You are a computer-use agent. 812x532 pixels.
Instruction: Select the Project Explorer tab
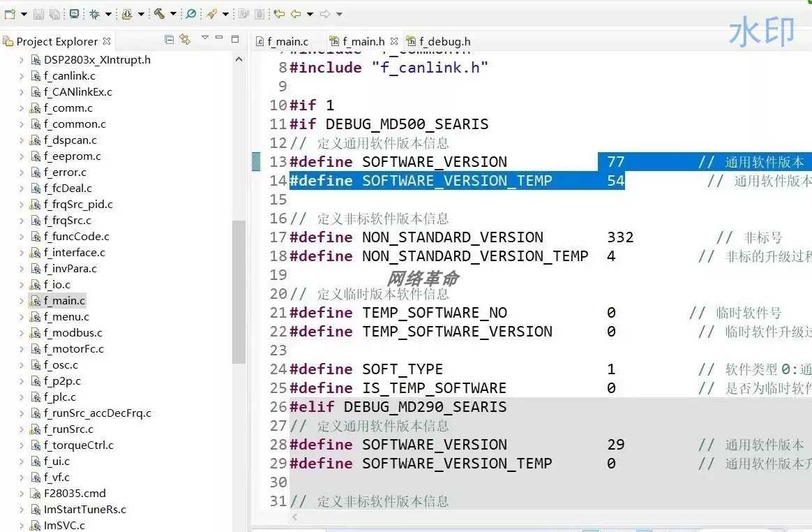click(x=57, y=41)
